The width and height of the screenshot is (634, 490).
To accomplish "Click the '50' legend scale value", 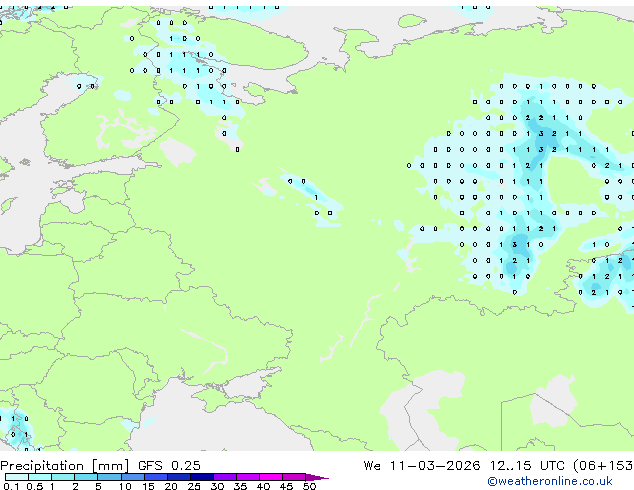I will (309, 486).
